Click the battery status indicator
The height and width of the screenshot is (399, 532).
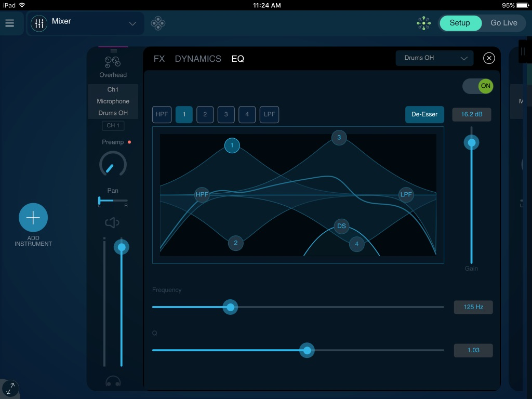point(522,5)
